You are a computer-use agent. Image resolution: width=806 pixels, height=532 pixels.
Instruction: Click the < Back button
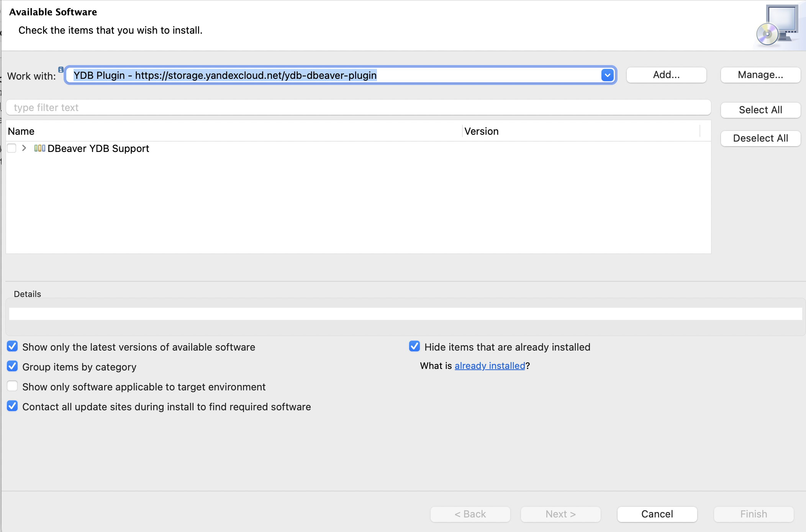tap(470, 514)
